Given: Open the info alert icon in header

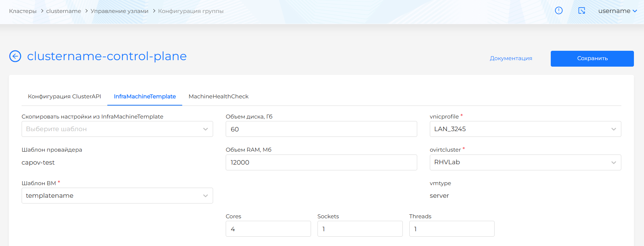Looking at the screenshot, I should (x=559, y=11).
